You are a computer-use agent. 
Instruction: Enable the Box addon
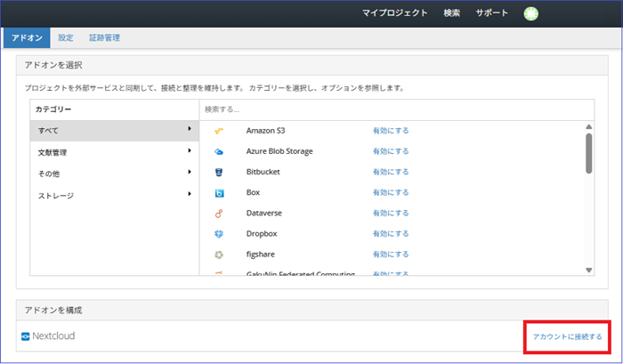(x=391, y=193)
